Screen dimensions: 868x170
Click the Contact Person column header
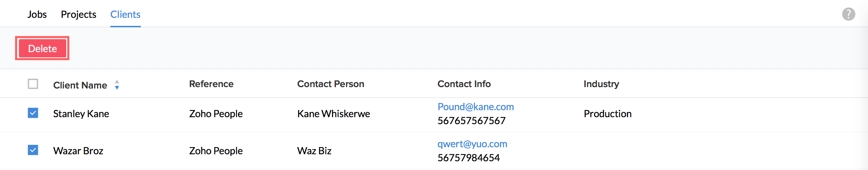[x=331, y=84]
